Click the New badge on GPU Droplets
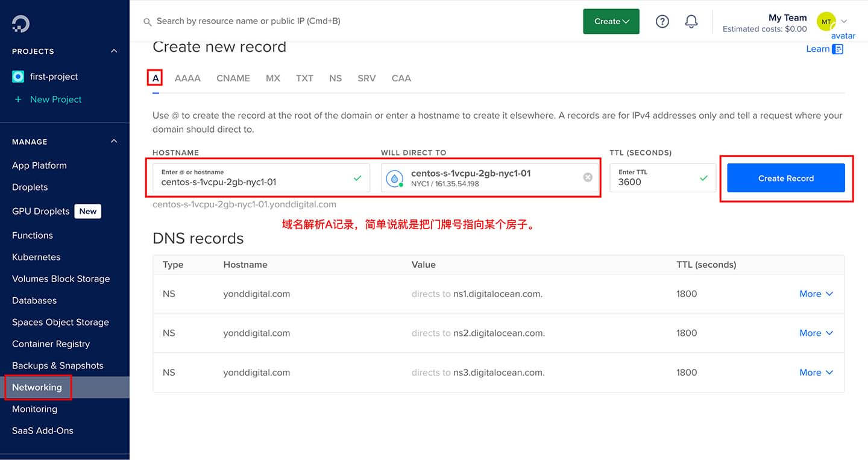The image size is (868, 460). pyautogui.click(x=88, y=211)
